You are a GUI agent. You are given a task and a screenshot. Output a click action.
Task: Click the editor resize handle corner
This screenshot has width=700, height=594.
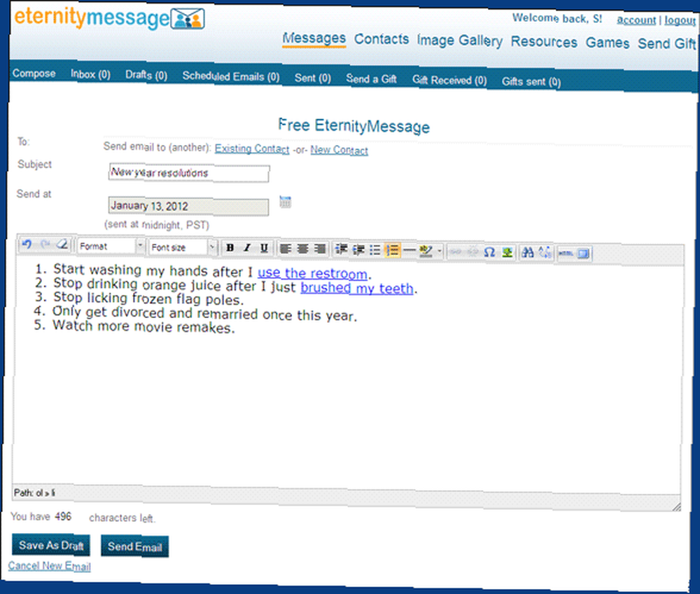(676, 506)
